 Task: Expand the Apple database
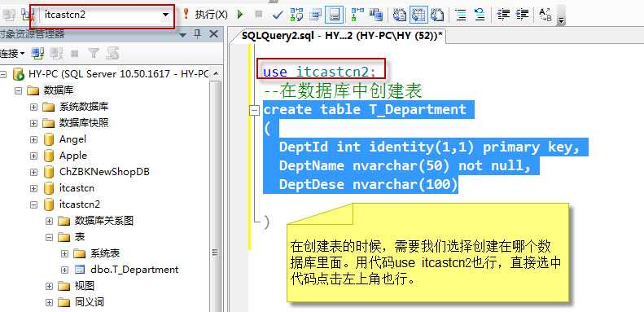[x=33, y=156]
